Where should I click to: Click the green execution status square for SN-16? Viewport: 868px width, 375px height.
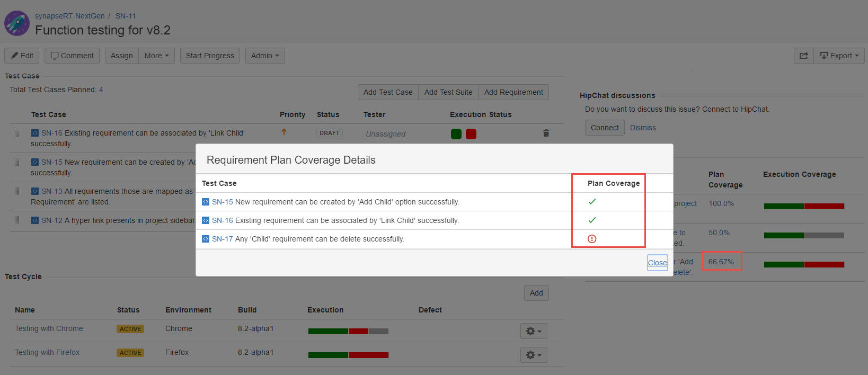[456, 134]
